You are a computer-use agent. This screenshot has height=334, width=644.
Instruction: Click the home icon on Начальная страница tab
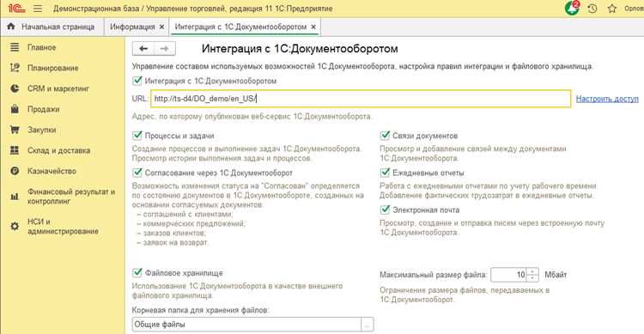[11, 27]
